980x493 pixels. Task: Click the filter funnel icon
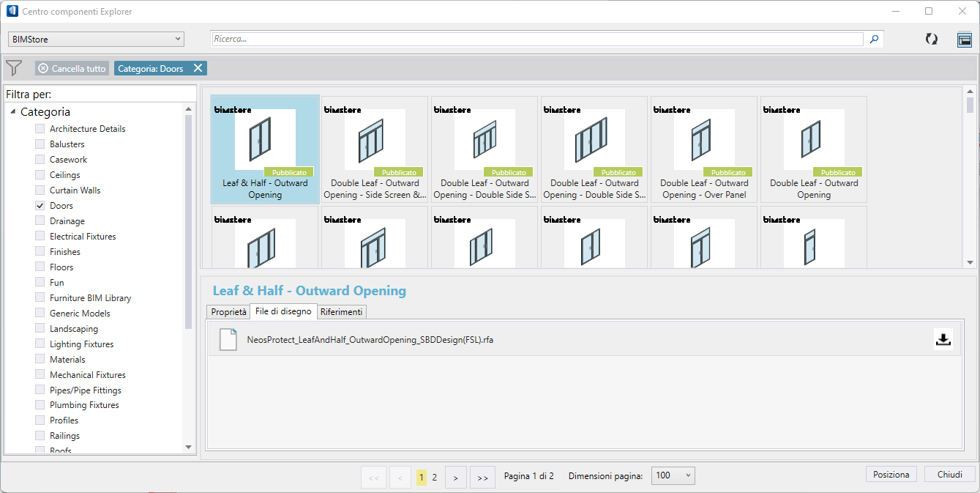[x=14, y=68]
